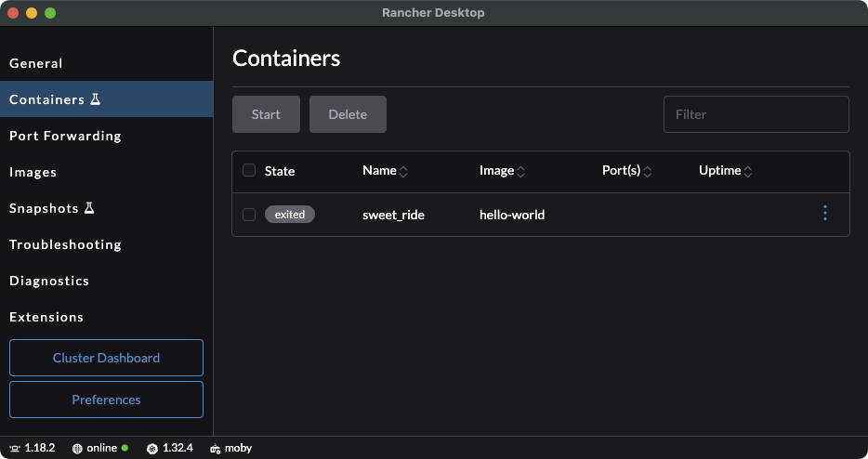
Task: Sort containers by the Name column arrows
Action: (x=403, y=172)
